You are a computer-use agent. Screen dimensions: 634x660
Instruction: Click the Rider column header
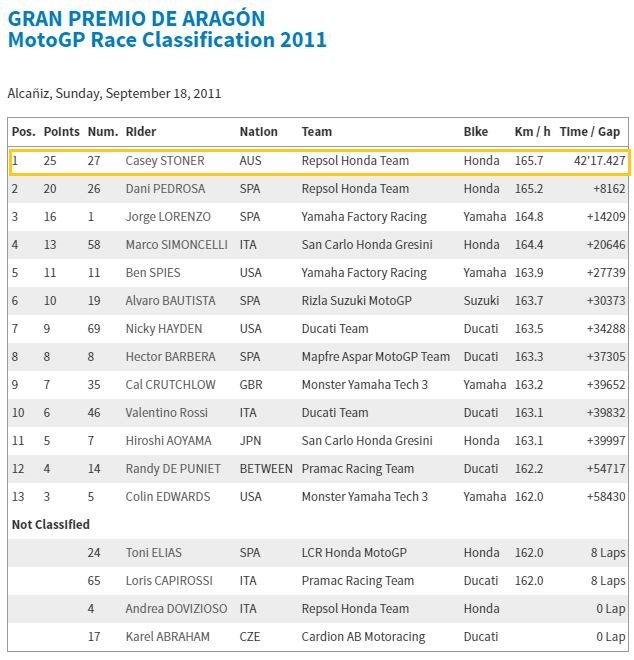click(x=141, y=132)
